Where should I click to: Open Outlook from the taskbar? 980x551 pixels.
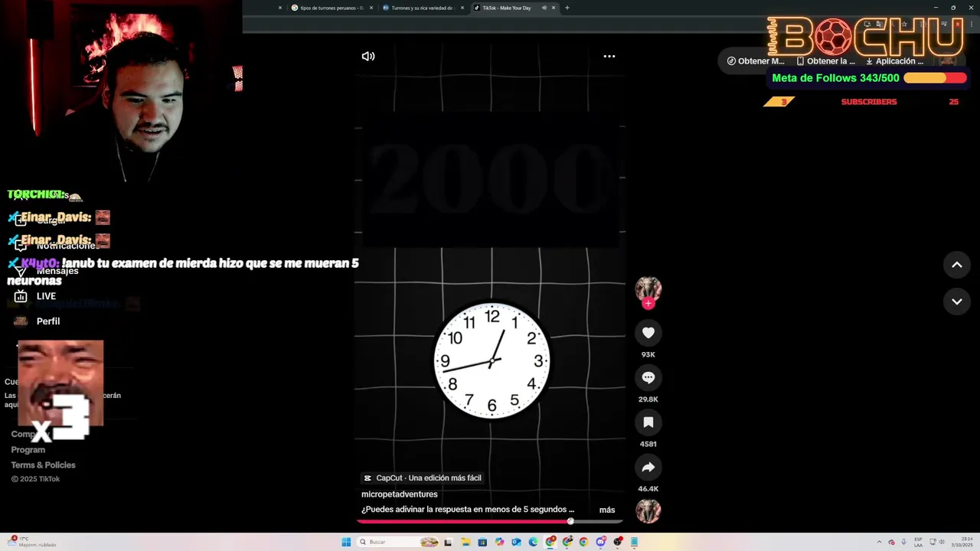tap(516, 542)
